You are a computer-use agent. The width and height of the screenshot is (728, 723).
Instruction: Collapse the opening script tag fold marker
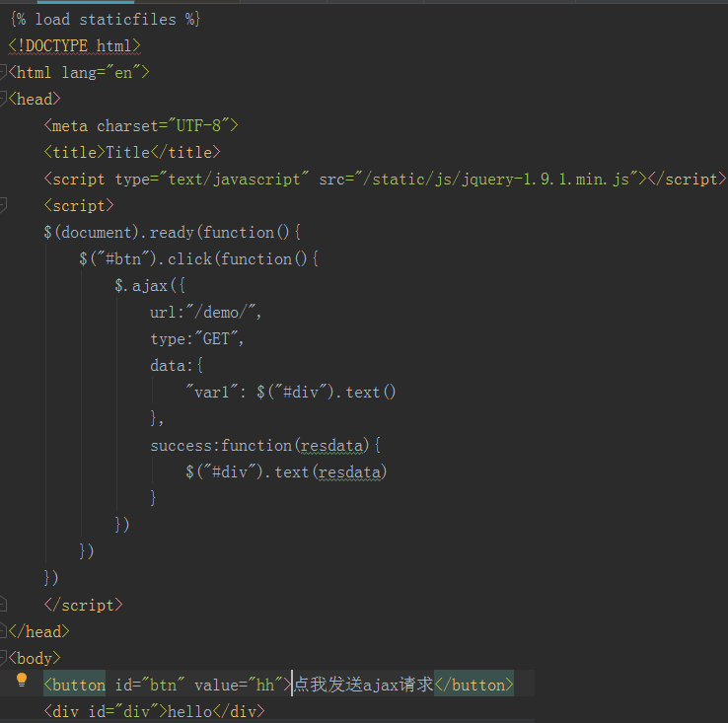point(2,205)
